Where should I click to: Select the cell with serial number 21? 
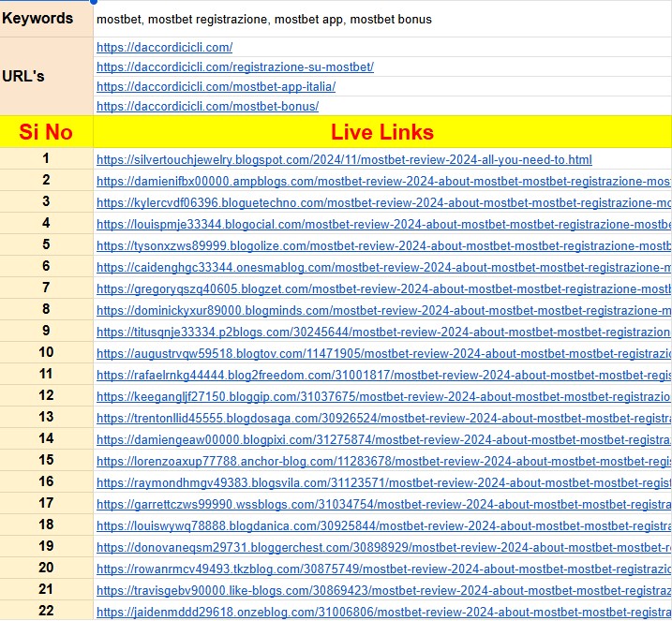46,589
